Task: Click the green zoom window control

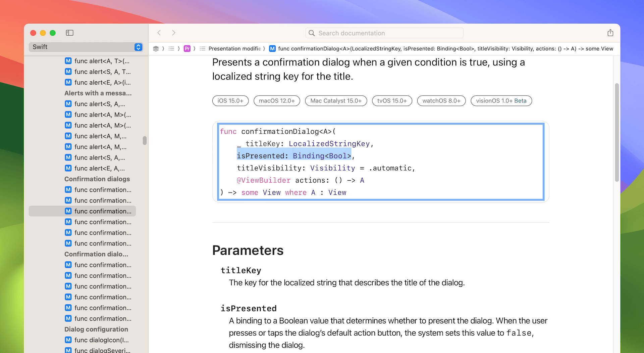Action: 53,33
